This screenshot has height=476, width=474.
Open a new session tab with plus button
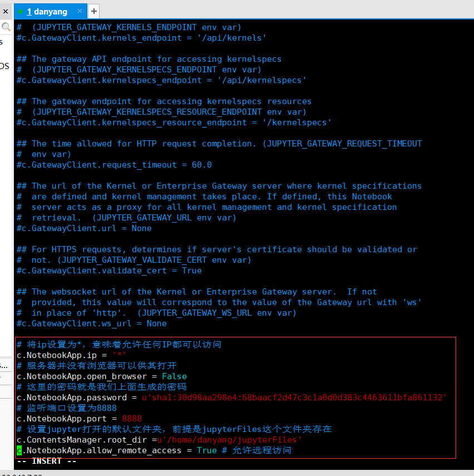pyautogui.click(x=94, y=11)
